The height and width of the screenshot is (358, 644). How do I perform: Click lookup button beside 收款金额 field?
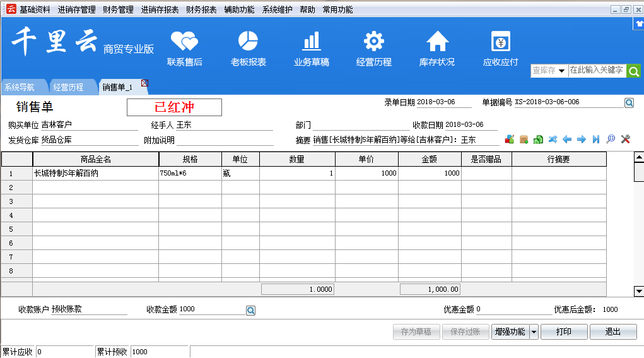(x=250, y=310)
